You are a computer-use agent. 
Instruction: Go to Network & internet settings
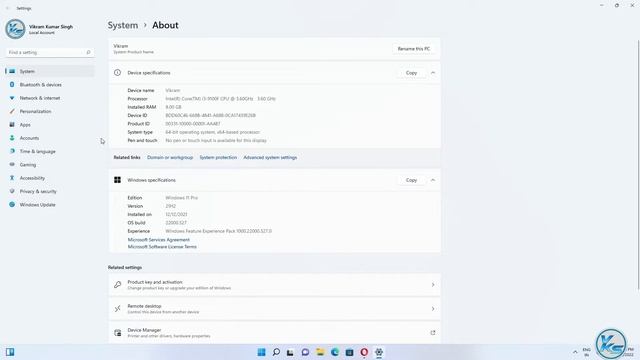coord(50,98)
